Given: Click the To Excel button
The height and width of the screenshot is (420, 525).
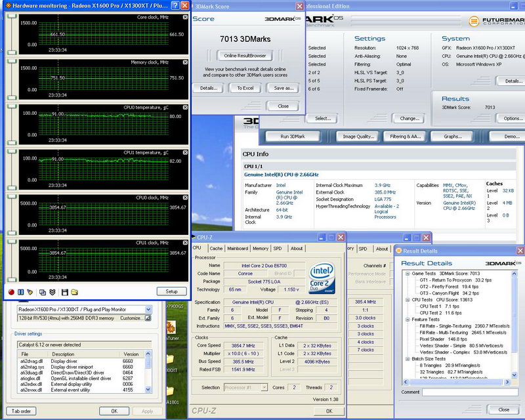Looking at the screenshot, I should (245, 88).
